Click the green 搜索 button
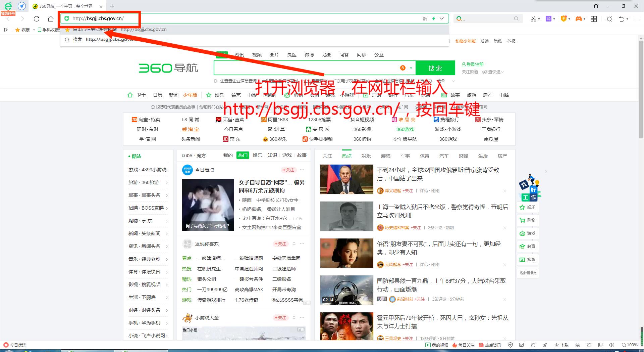The width and height of the screenshot is (644, 352). (435, 68)
